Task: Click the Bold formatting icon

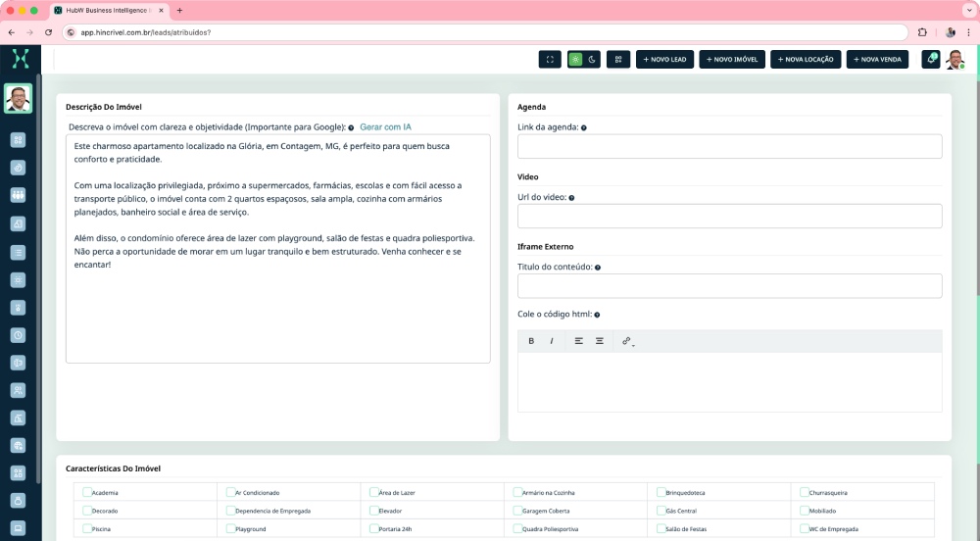Action: coord(531,341)
